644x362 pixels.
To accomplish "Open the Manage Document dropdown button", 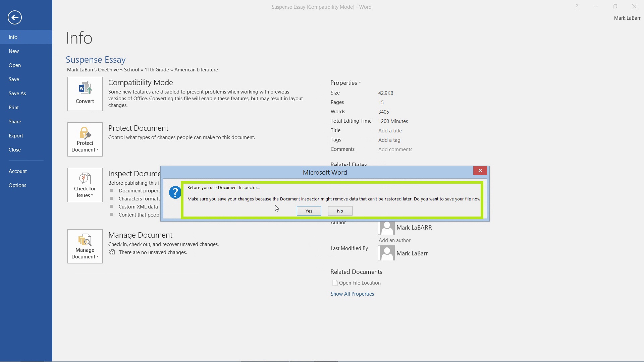I will pos(85,246).
